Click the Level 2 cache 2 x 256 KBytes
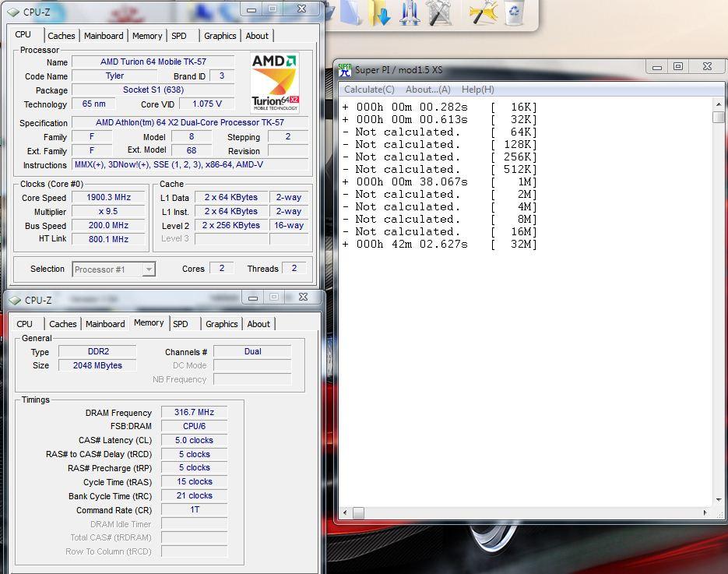The image size is (728, 574). [231, 225]
